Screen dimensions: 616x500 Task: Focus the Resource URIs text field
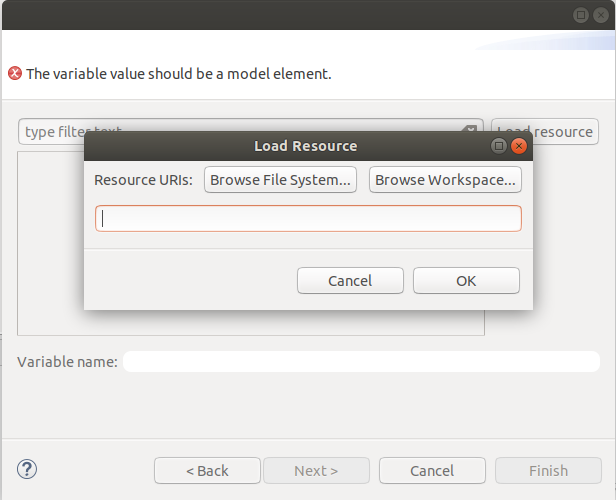click(x=308, y=218)
